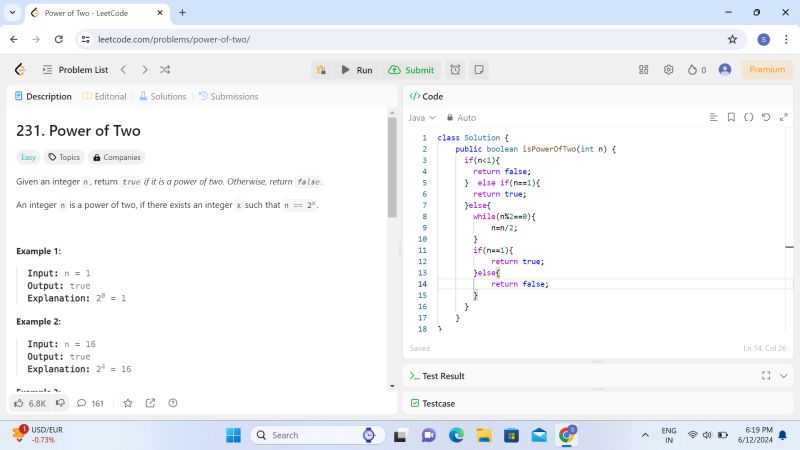Viewport: 800px width, 450px height.
Task: Pick a random problem shuffle icon
Action: tap(165, 70)
